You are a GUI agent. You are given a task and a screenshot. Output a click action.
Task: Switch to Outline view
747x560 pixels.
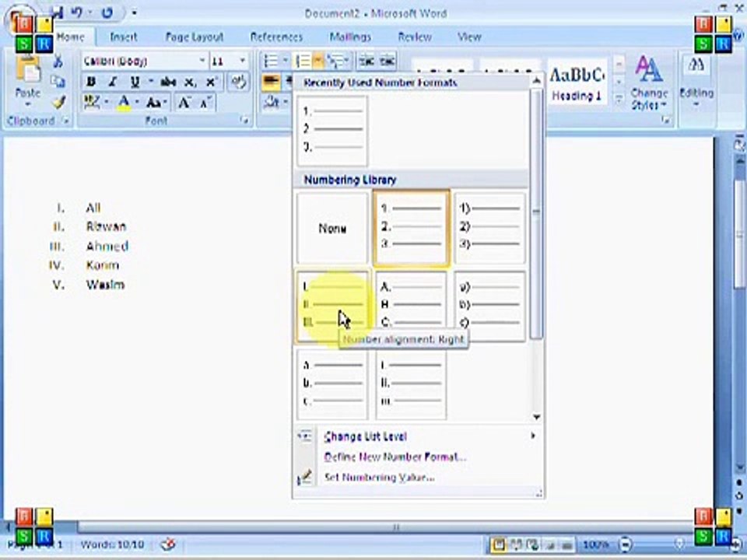(550, 544)
